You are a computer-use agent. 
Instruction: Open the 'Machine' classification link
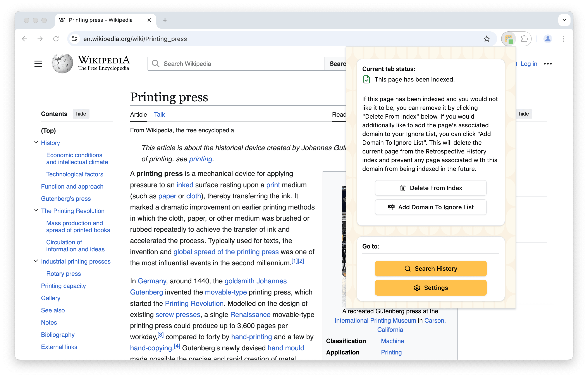[392, 341]
